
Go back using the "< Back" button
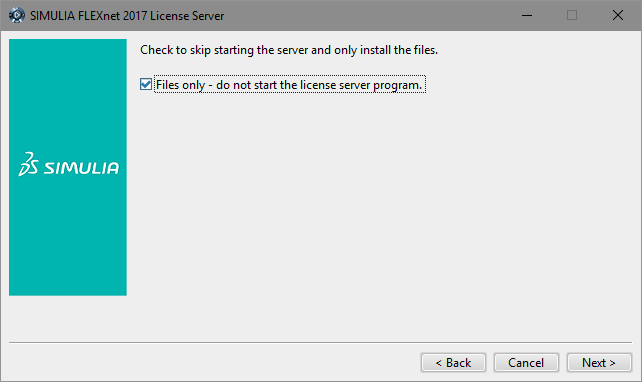point(453,363)
